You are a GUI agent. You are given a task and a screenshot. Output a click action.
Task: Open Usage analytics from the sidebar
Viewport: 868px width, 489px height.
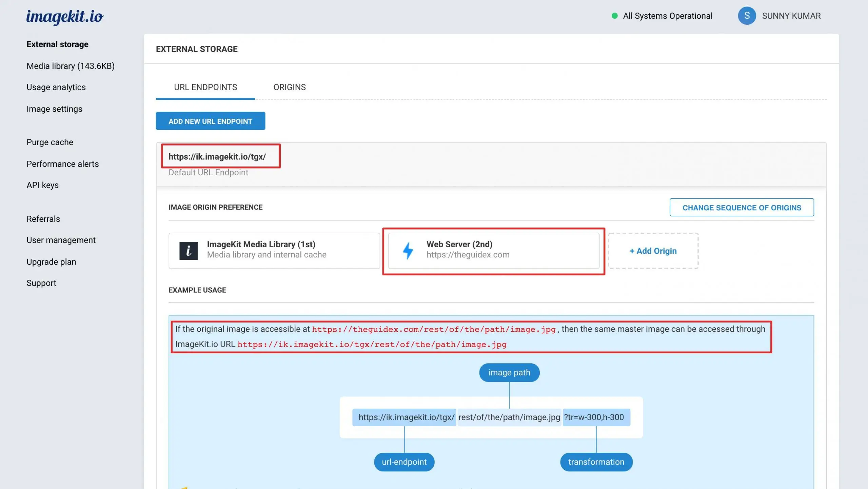tap(56, 87)
